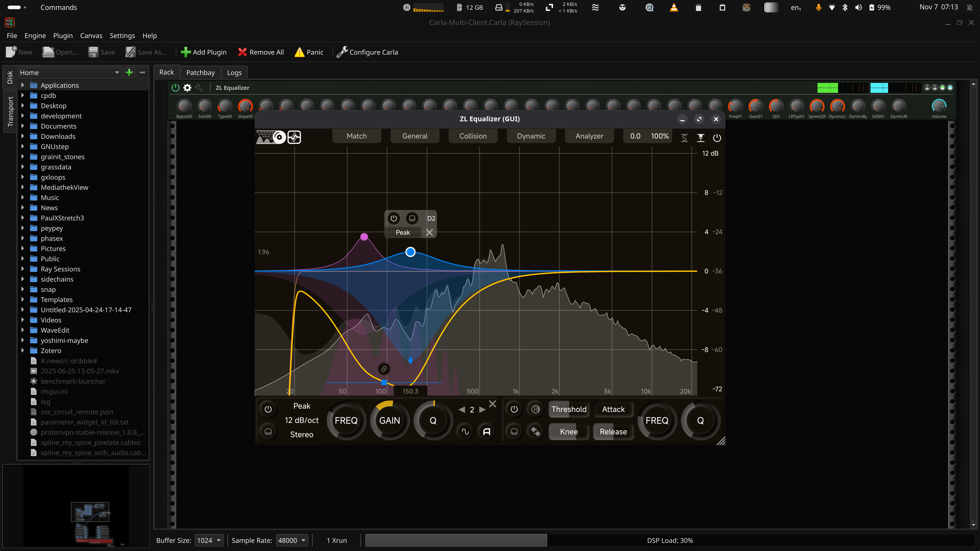Click the scale-to-top icon beside 100%
980x551 pixels.
700,138
